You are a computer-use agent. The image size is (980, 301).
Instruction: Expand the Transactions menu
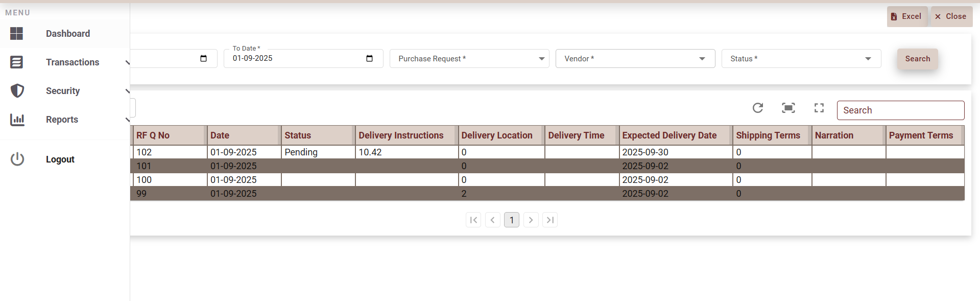pyautogui.click(x=73, y=62)
